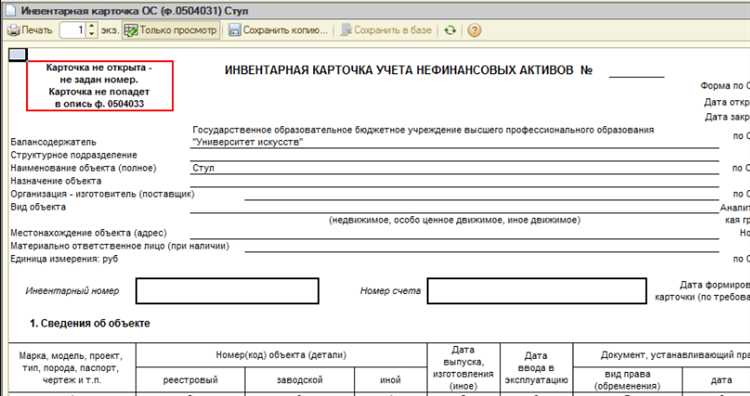Click the Номер счета label

click(390, 291)
